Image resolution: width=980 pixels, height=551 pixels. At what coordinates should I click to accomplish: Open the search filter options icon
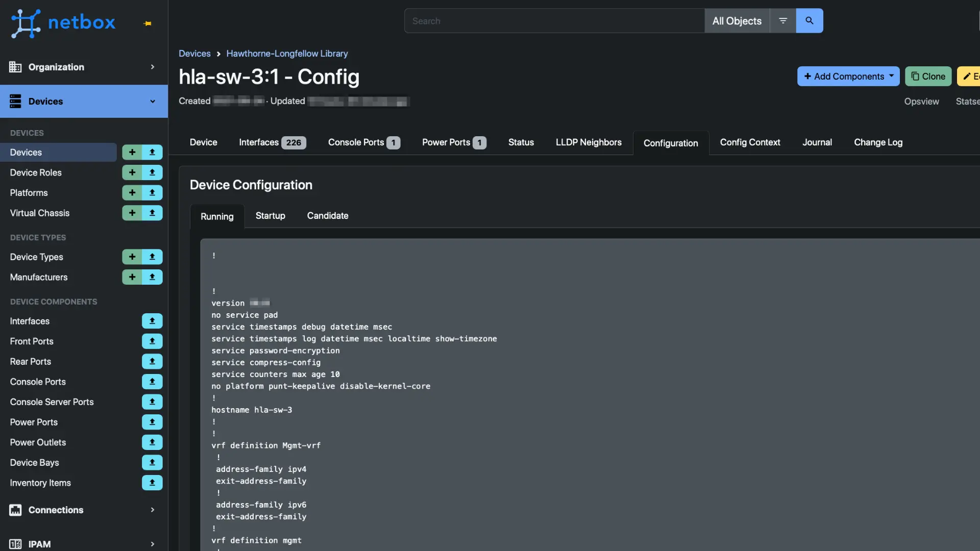[783, 21]
